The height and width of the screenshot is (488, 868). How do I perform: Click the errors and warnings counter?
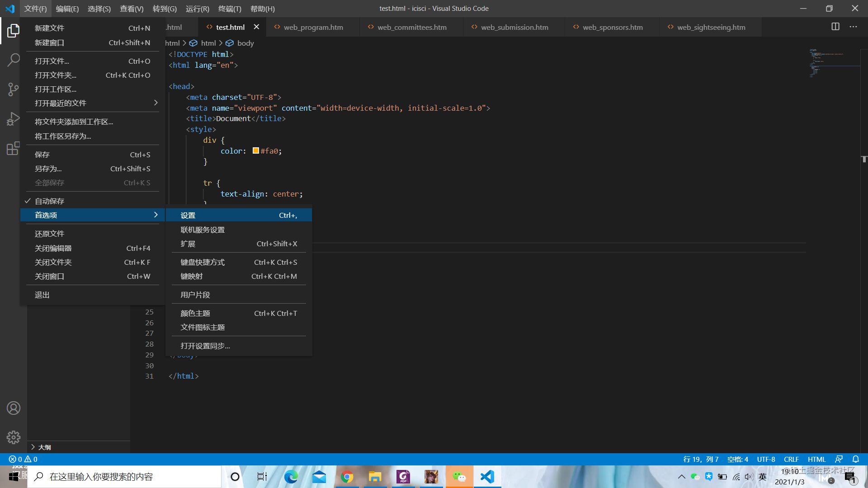[22, 459]
